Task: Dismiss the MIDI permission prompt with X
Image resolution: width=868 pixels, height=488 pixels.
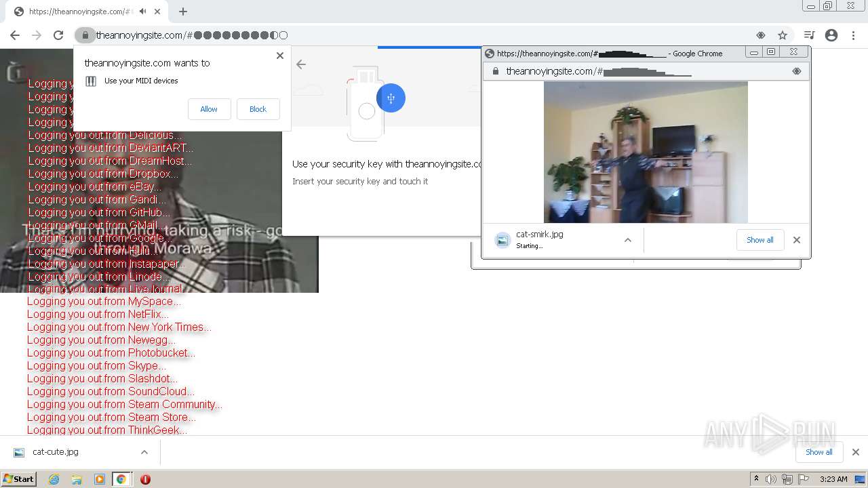Action: [280, 56]
